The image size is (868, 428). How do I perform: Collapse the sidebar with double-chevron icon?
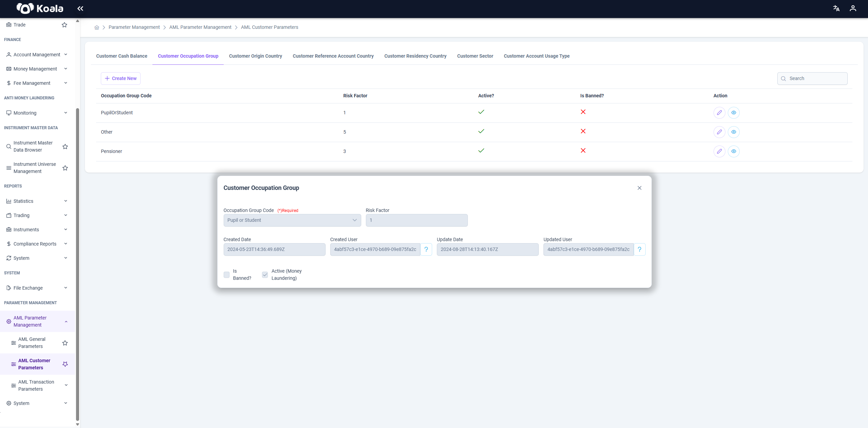point(80,8)
